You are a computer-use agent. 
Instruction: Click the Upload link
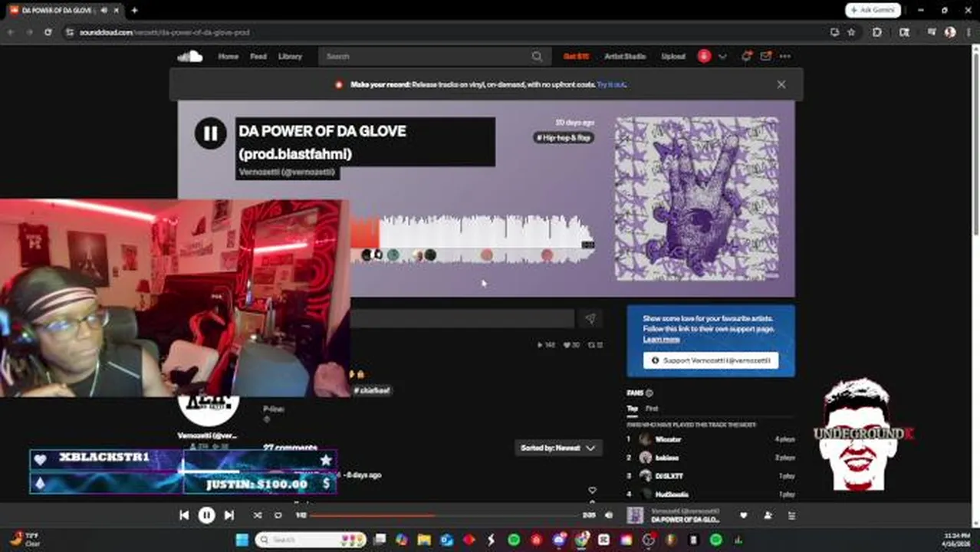point(673,56)
